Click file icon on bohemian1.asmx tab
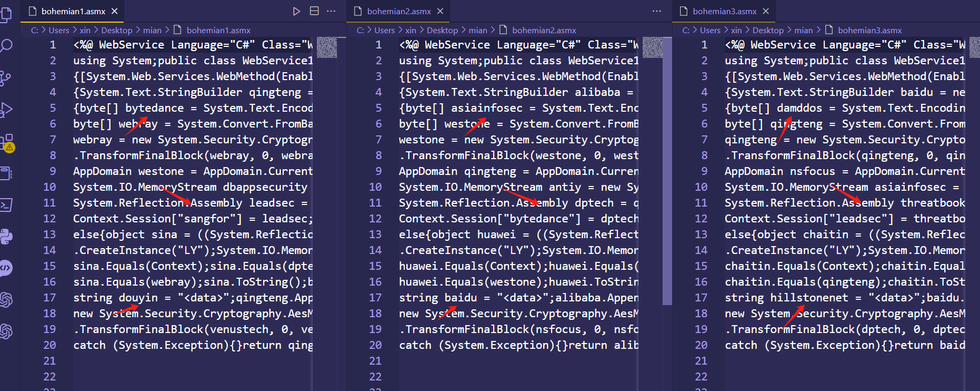Screen dimensions: 980x391 pyautogui.click(x=33, y=11)
